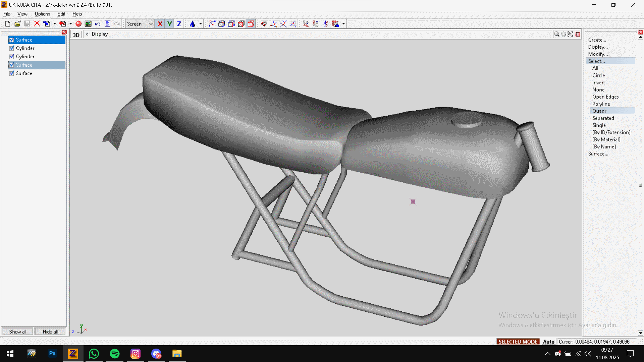This screenshot has height=362, width=644.
Task: Select the object level red cube icon
Action: (x=251, y=24)
